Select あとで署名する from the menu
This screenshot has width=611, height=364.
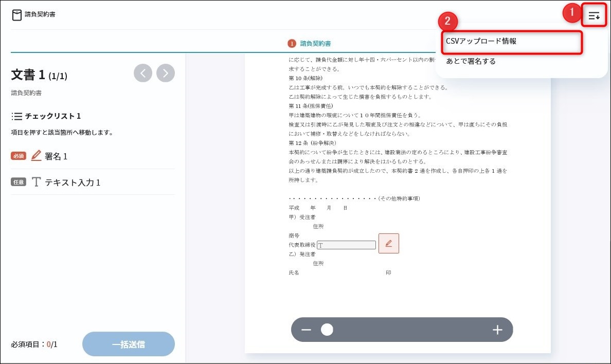click(472, 61)
